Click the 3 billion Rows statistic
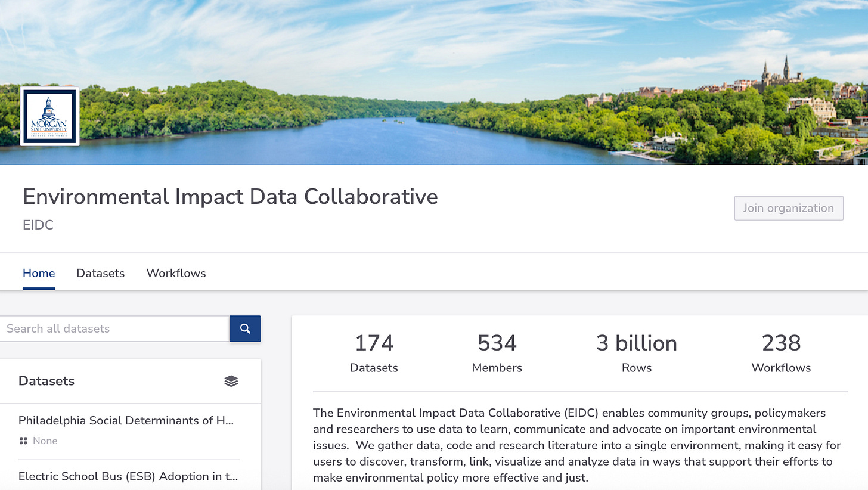Viewport: 868px width, 490px height. coord(637,352)
